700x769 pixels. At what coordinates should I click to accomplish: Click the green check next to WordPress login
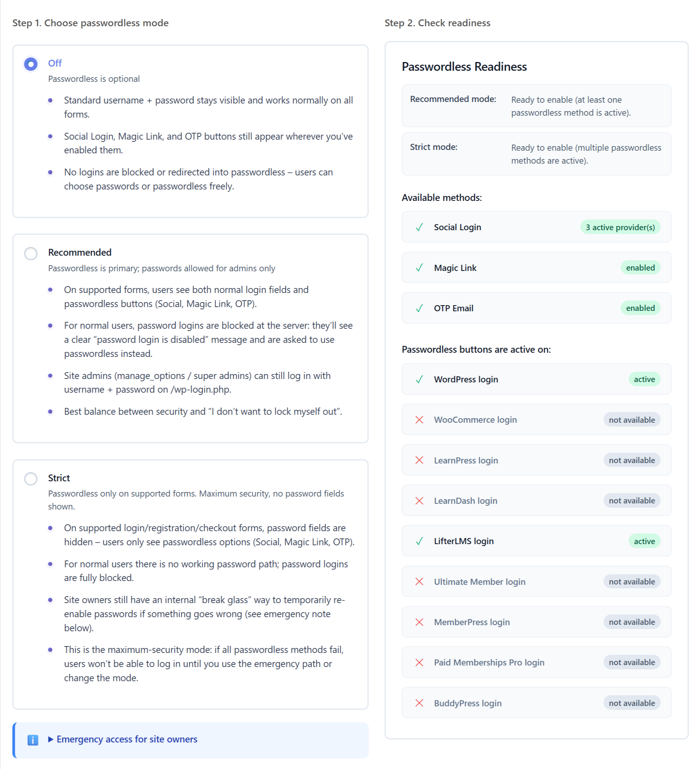419,379
